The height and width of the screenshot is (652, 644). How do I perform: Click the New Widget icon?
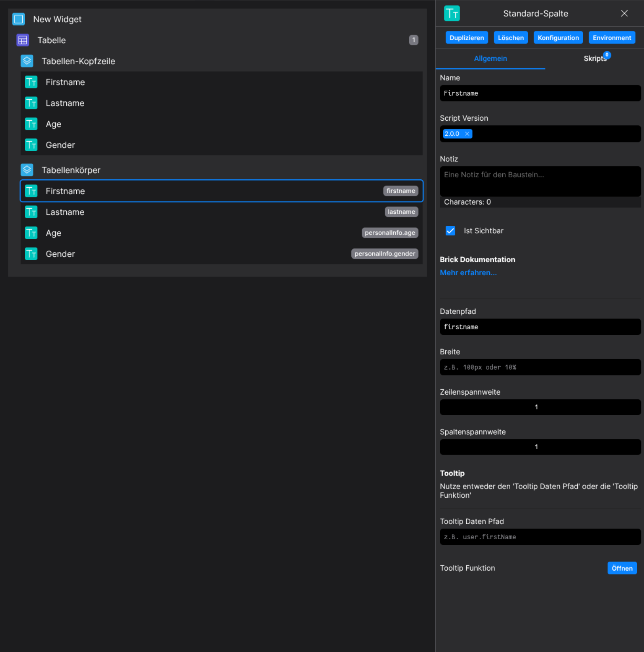click(x=18, y=19)
